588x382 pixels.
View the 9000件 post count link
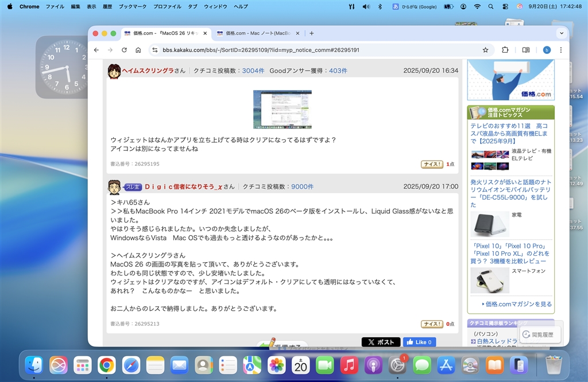pos(302,186)
